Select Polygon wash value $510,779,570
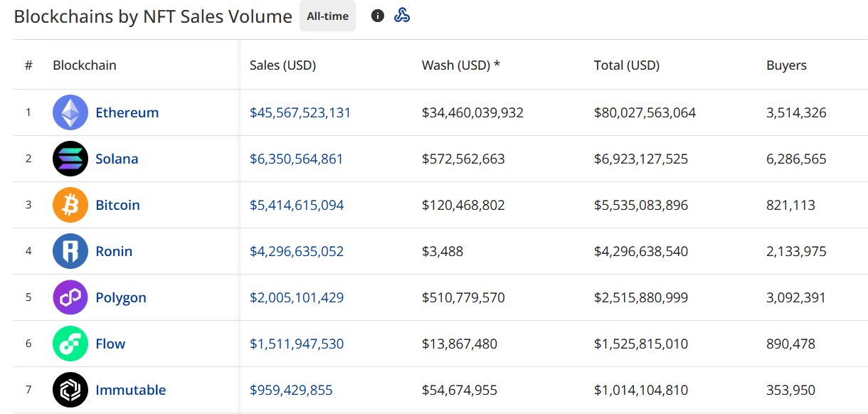 (x=463, y=297)
